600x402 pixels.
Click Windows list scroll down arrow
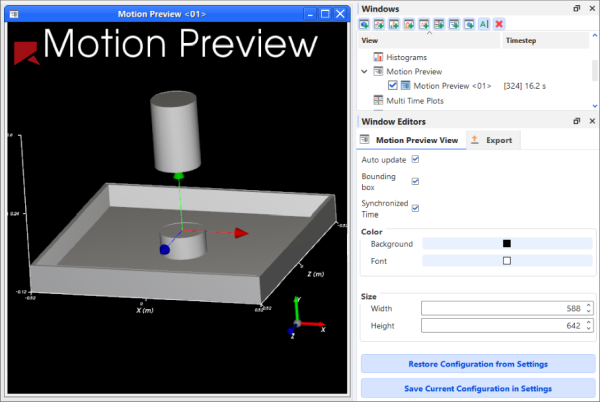click(595, 106)
